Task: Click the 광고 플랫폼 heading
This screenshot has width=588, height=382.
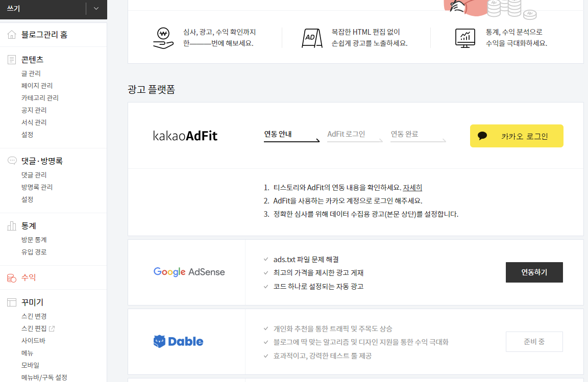Action: [151, 89]
